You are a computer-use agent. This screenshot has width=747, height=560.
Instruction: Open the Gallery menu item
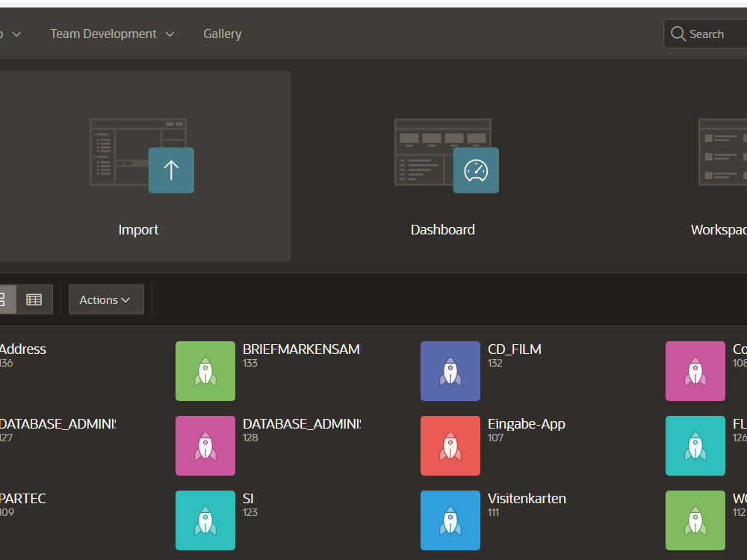(x=223, y=34)
